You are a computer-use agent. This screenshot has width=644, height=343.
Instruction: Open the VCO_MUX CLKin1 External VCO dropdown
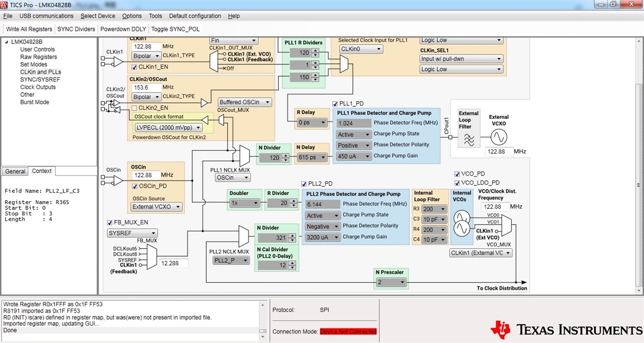point(481,253)
